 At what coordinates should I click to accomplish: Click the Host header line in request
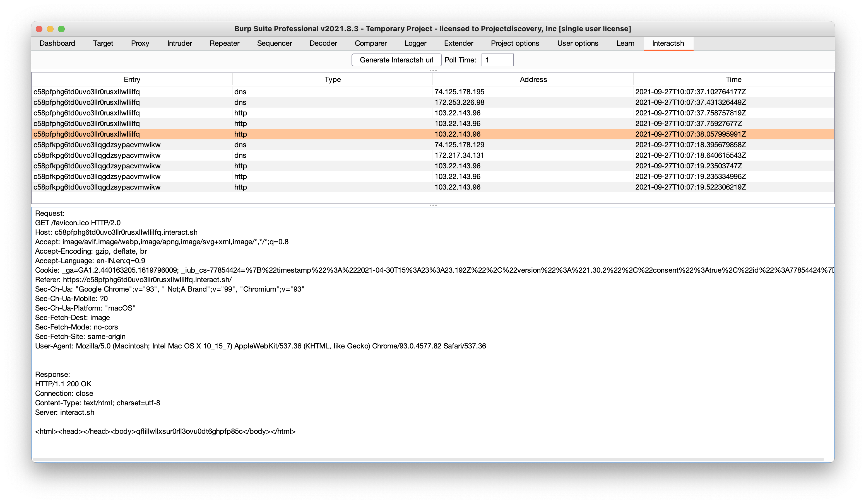tap(116, 232)
